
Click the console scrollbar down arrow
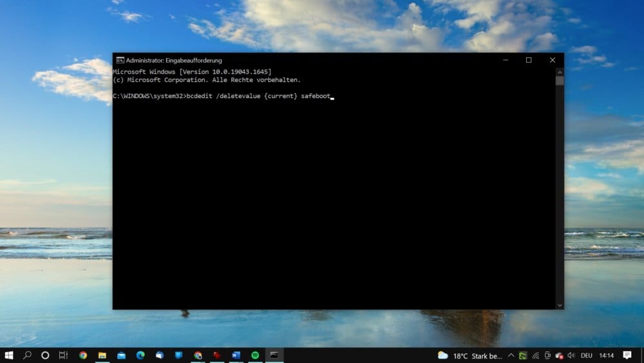pos(560,306)
